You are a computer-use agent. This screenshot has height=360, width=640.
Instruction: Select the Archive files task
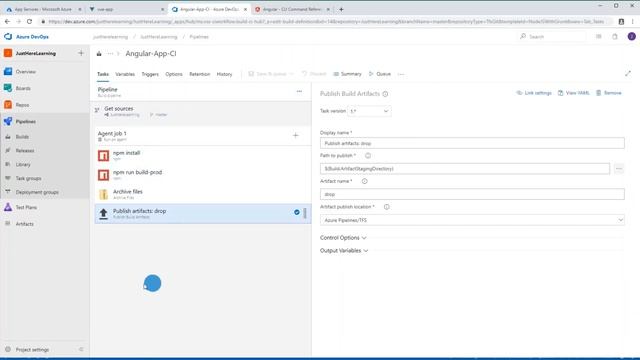[203, 194]
